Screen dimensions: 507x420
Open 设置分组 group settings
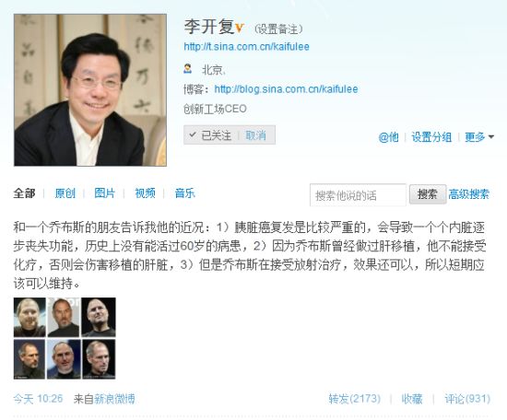[431, 137]
